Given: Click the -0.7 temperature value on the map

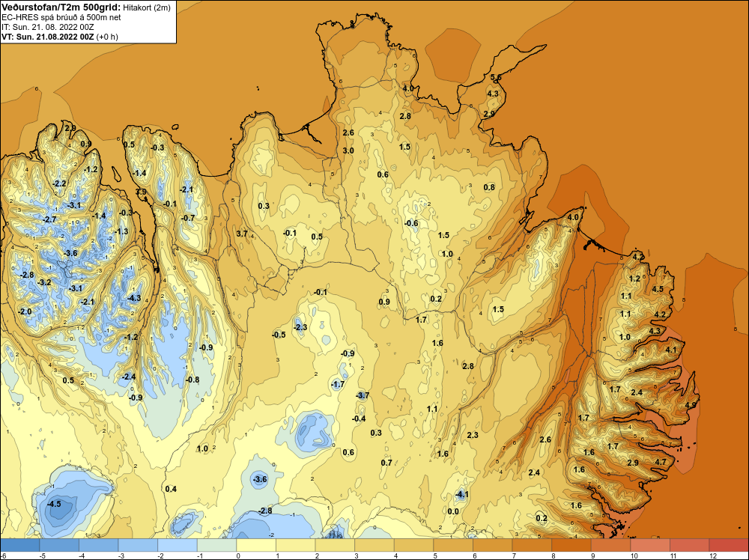Looking at the screenshot, I should click(x=188, y=218).
